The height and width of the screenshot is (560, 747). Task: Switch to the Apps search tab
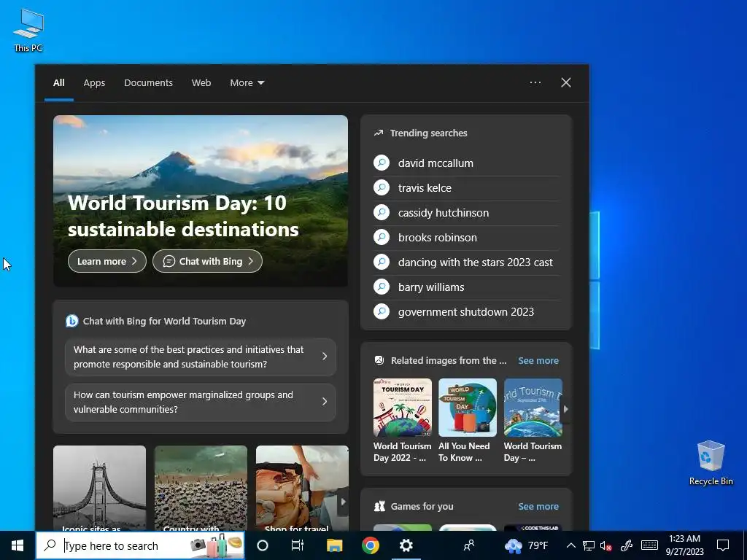94,83
